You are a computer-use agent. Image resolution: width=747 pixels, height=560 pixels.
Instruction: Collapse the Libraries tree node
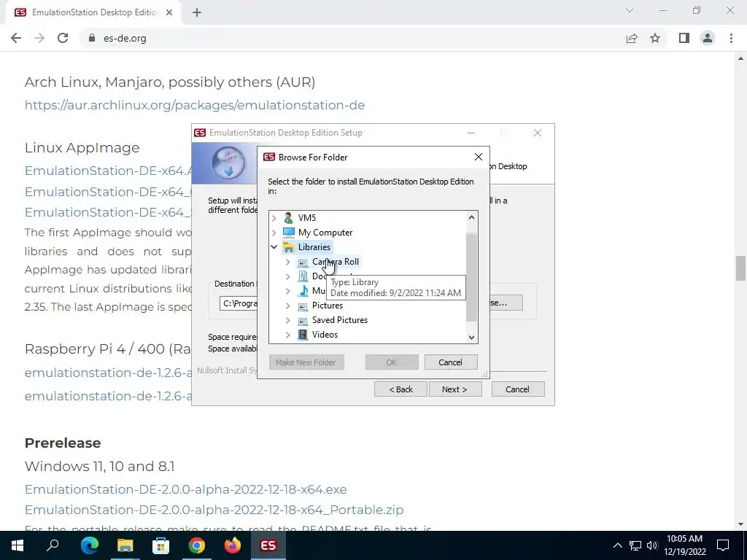274,247
